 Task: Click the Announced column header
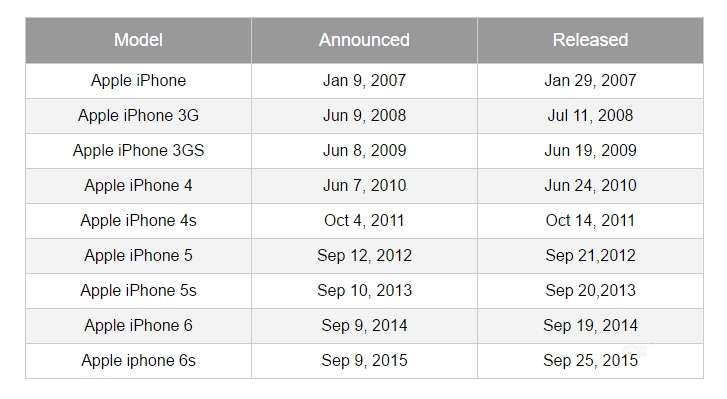[364, 40]
